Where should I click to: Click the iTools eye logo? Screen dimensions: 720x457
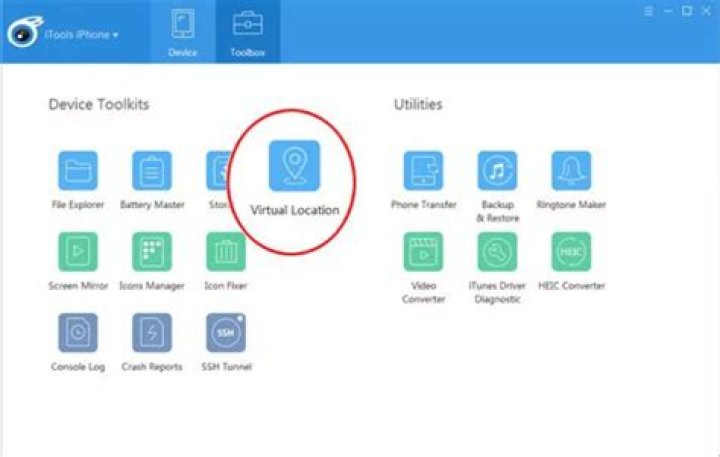tap(24, 34)
